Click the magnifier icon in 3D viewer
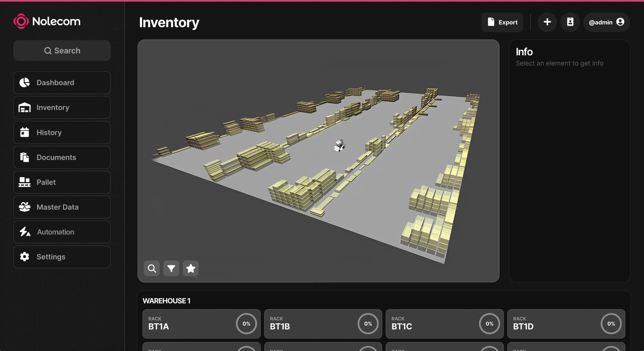 tap(152, 268)
